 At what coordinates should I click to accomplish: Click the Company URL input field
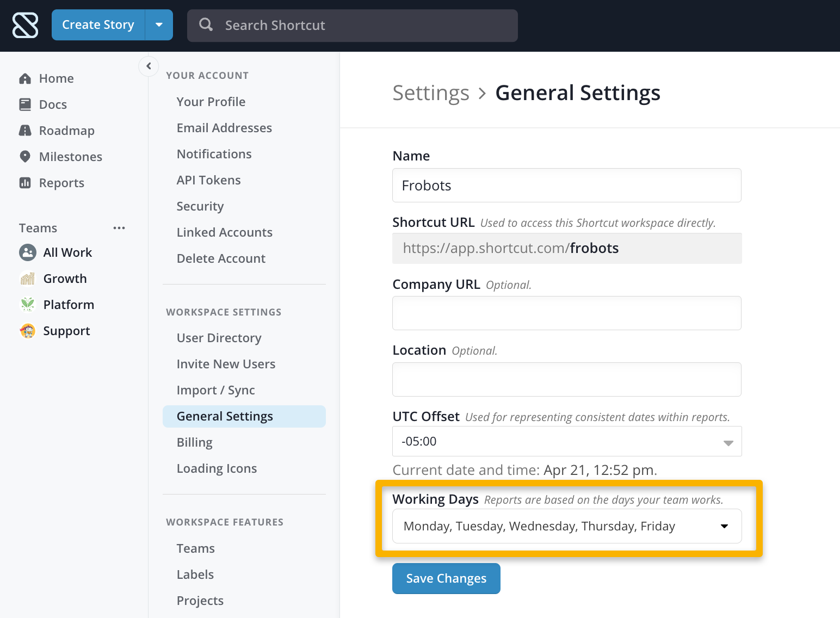[567, 313]
